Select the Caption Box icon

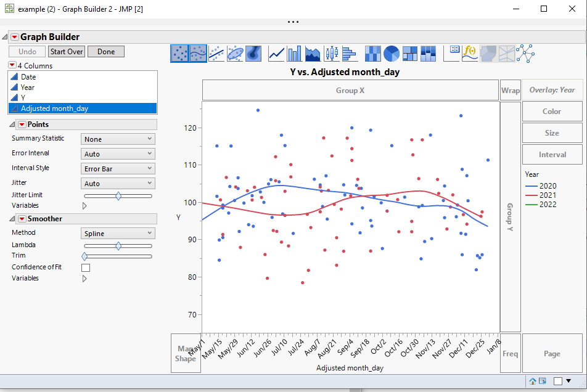[451, 54]
